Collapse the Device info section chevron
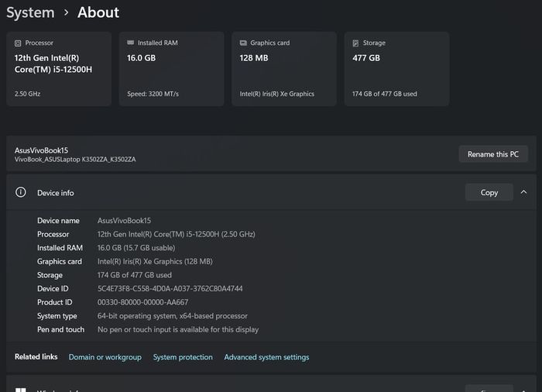The height and width of the screenshot is (392, 542). coord(523,192)
